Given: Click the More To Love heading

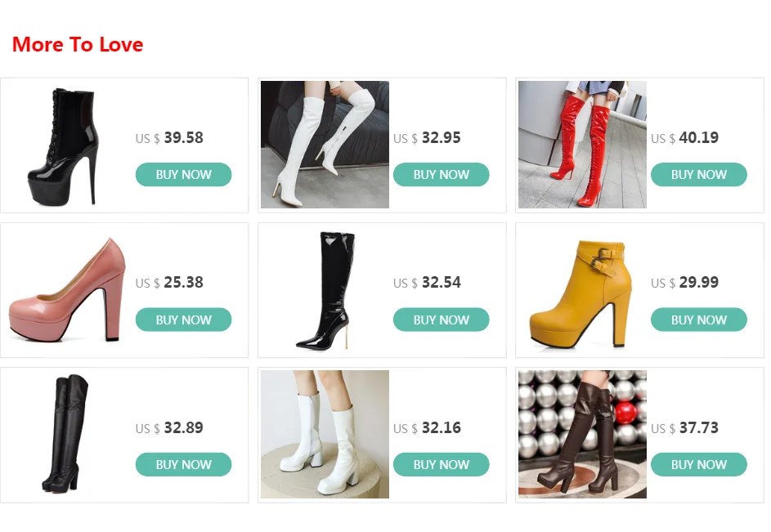Looking at the screenshot, I should pos(78,44).
